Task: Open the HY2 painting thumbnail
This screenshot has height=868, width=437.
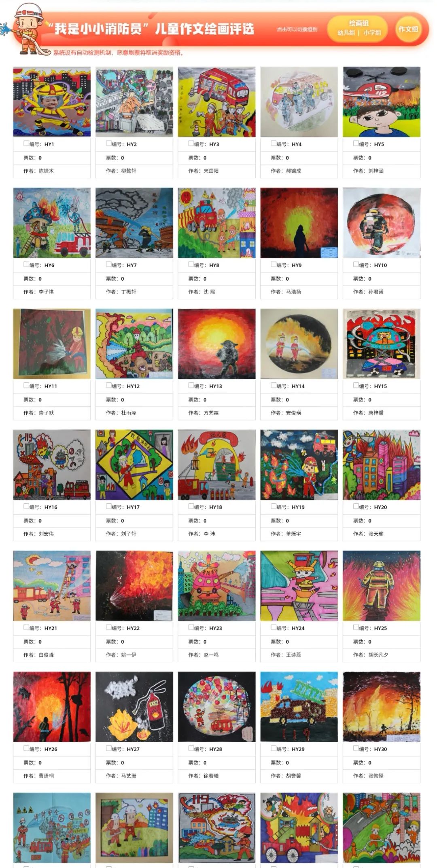Action: pos(134,102)
